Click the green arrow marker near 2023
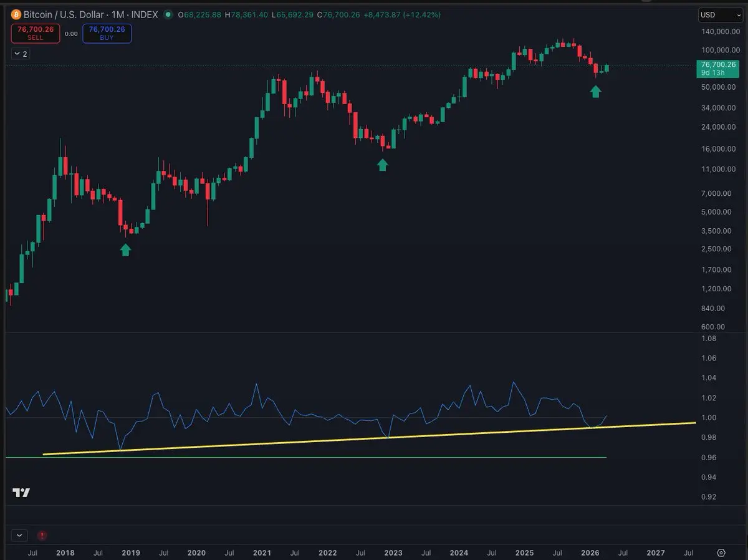Viewport: 748px width, 560px height. (383, 164)
